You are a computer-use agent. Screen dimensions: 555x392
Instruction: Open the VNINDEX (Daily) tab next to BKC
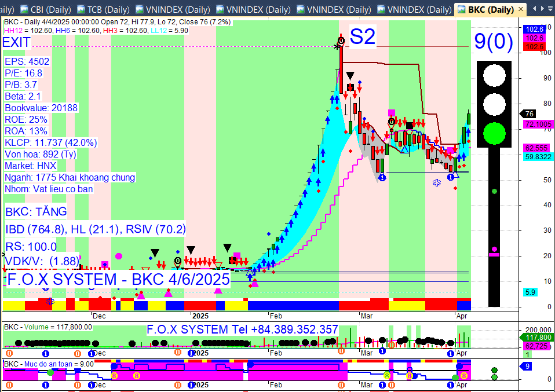[414, 9]
